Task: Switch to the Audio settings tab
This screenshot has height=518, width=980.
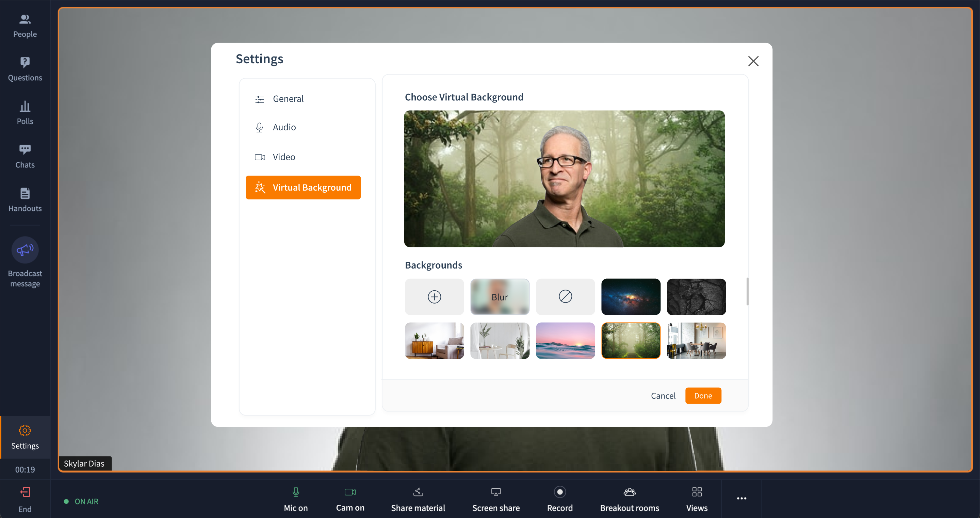Action: (284, 127)
